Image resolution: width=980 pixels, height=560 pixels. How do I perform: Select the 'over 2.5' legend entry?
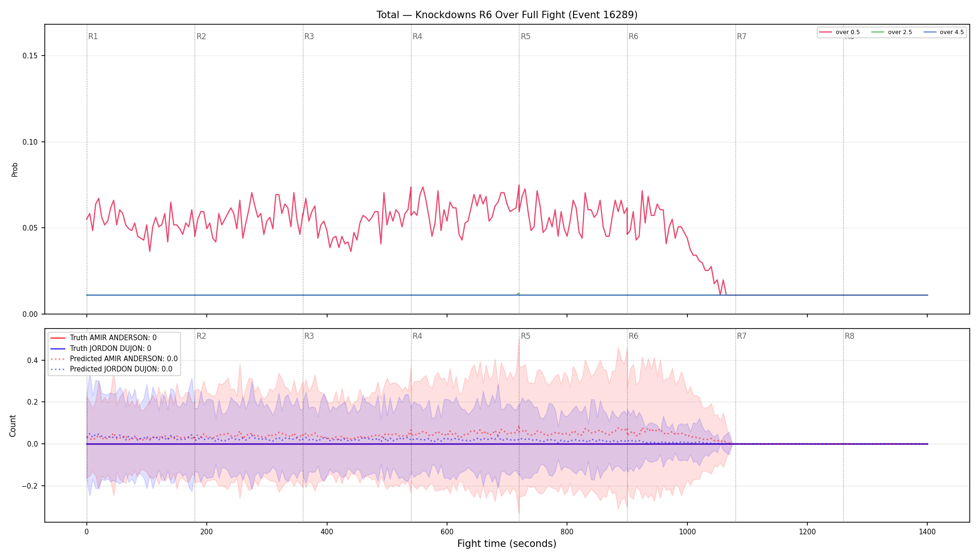(x=891, y=32)
